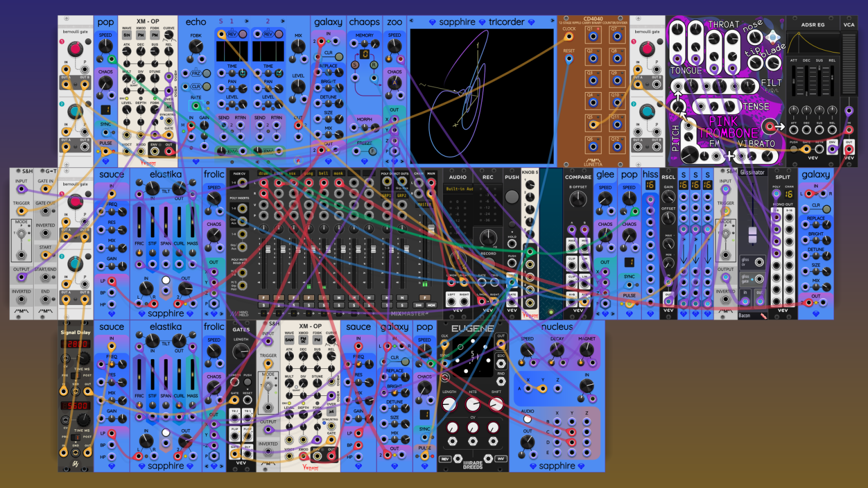Click the ADSR EG SUS slider
This screenshot has width=868, height=488.
pos(819,80)
